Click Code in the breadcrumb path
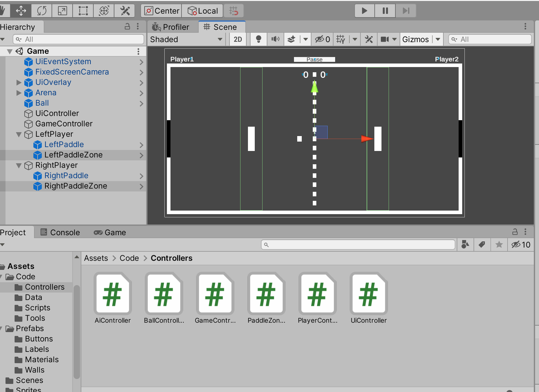Viewport: 539px width, 392px height. click(129, 258)
